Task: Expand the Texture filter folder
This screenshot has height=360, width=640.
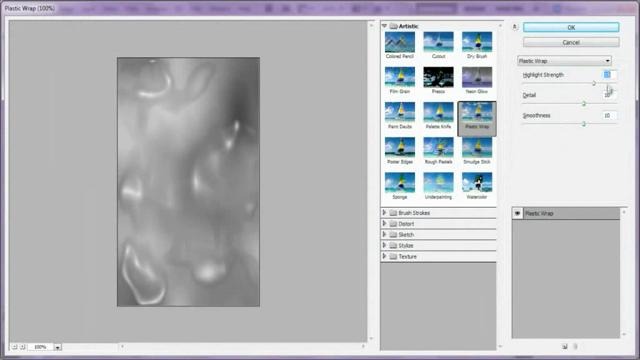Action: point(384,256)
